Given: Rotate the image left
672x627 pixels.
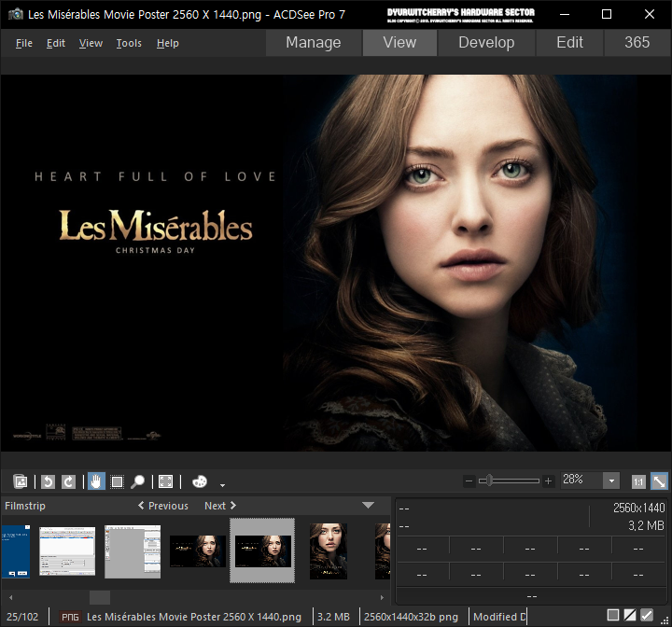Looking at the screenshot, I should coord(48,481).
